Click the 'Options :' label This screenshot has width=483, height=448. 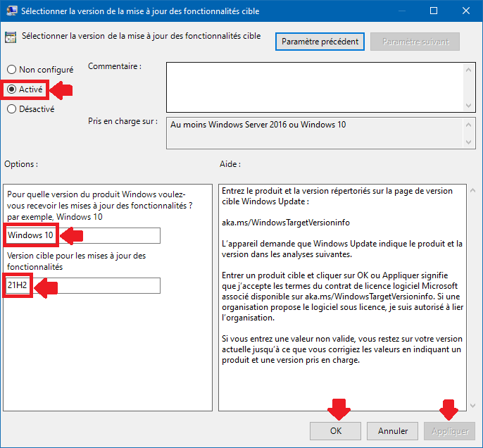click(x=21, y=164)
